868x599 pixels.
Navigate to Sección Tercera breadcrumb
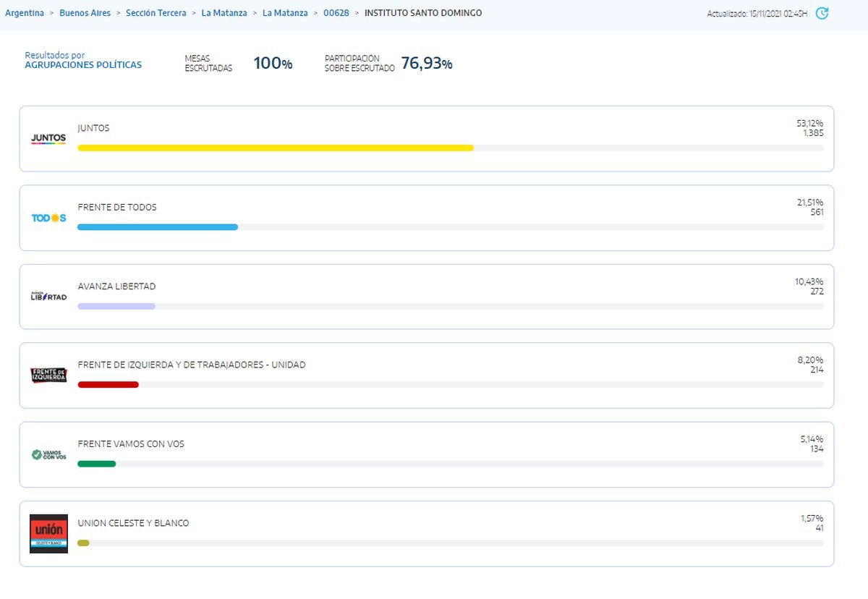coord(156,13)
